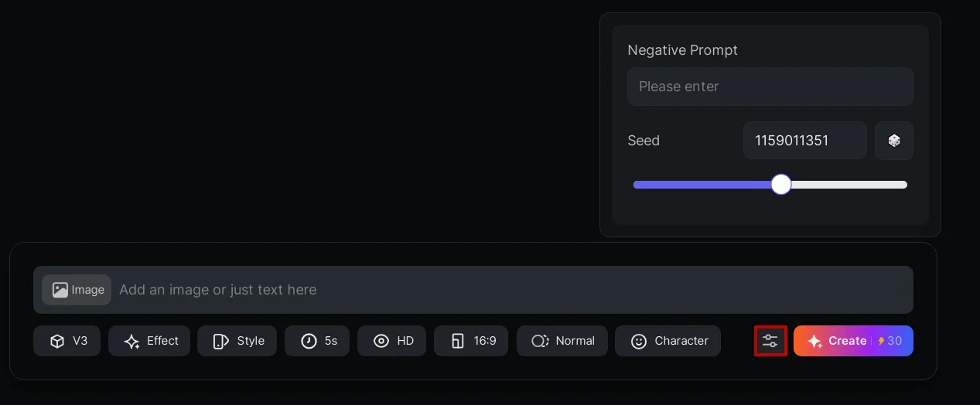980x405 pixels.
Task: Click the white unfilled part of slider
Action: [x=851, y=185]
